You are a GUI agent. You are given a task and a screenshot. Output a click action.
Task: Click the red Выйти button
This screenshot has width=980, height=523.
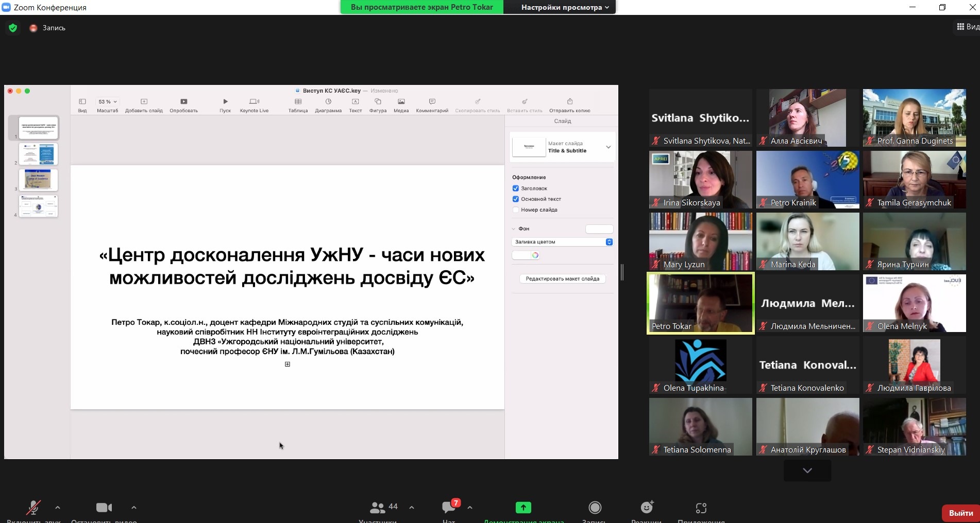[960, 513]
